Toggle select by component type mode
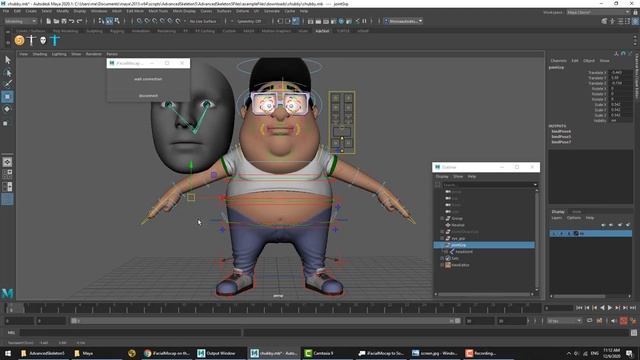Screen dimensions: 640x360 [117, 21]
